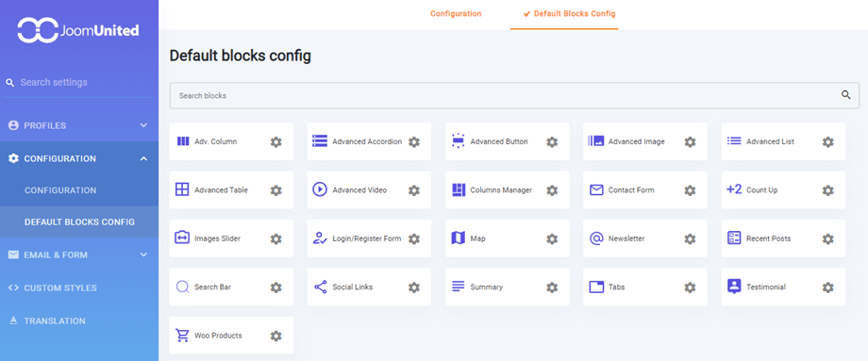Click the Images Slider icon
Viewport: 868px width, 361px height.
point(182,238)
